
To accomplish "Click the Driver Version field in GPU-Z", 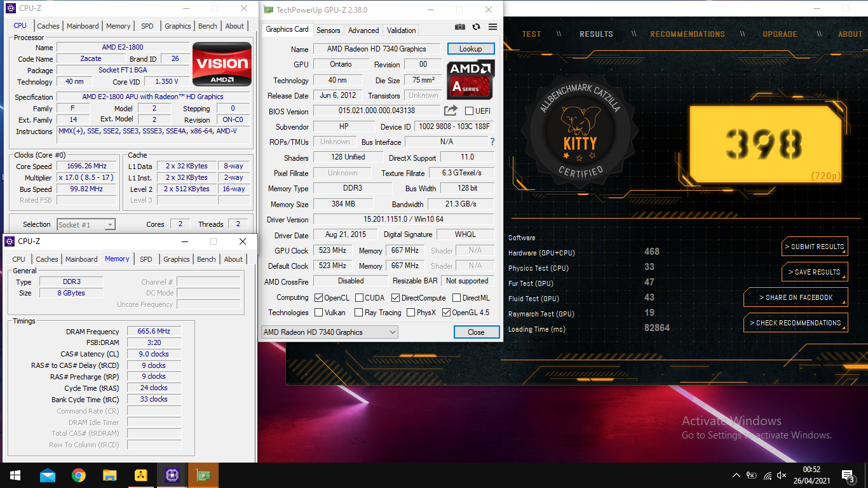I will [403, 219].
